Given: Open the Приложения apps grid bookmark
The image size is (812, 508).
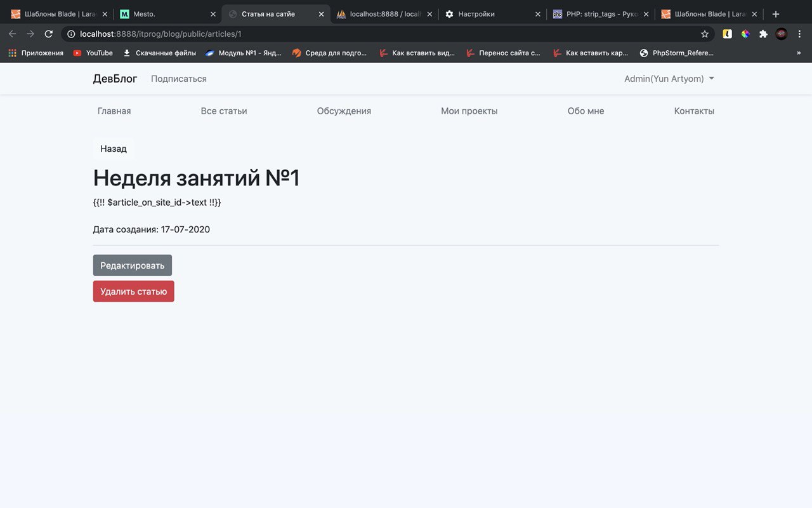Looking at the screenshot, I should 36,53.
